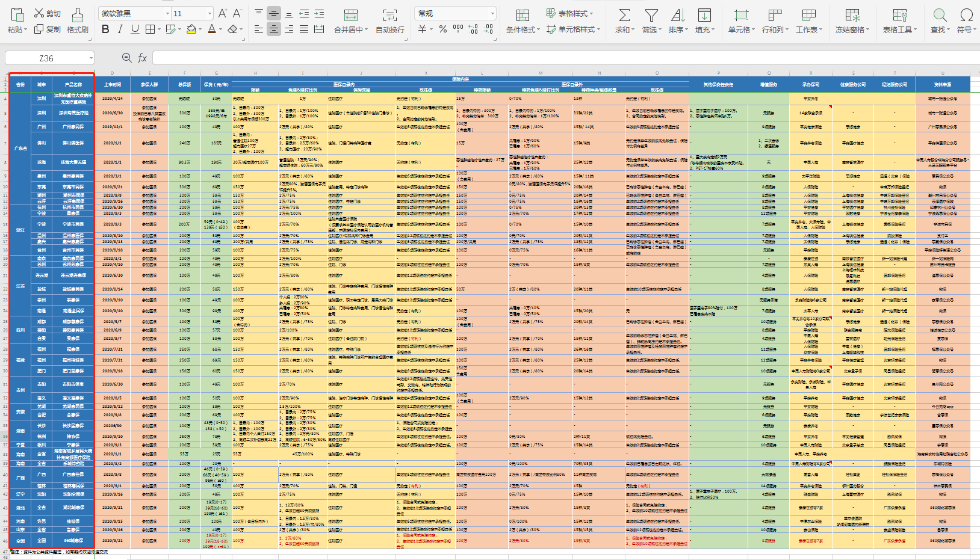Click the Symbol (符号) omega icon
This screenshot has width=980, height=560.
click(x=966, y=15)
